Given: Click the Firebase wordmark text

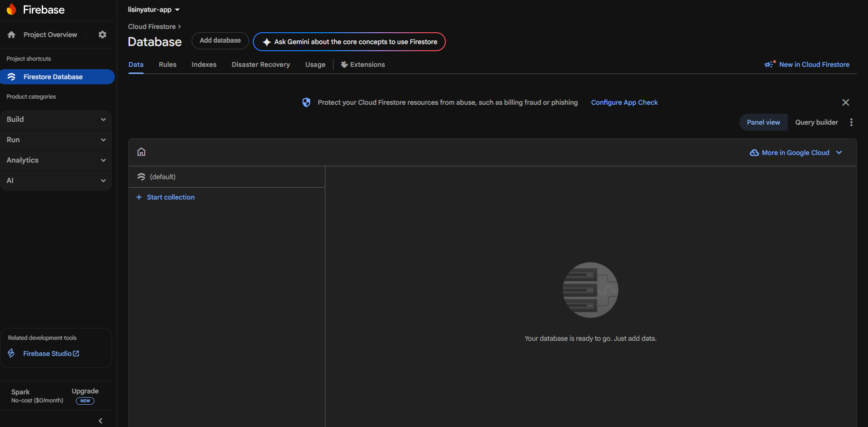Looking at the screenshot, I should [44, 9].
